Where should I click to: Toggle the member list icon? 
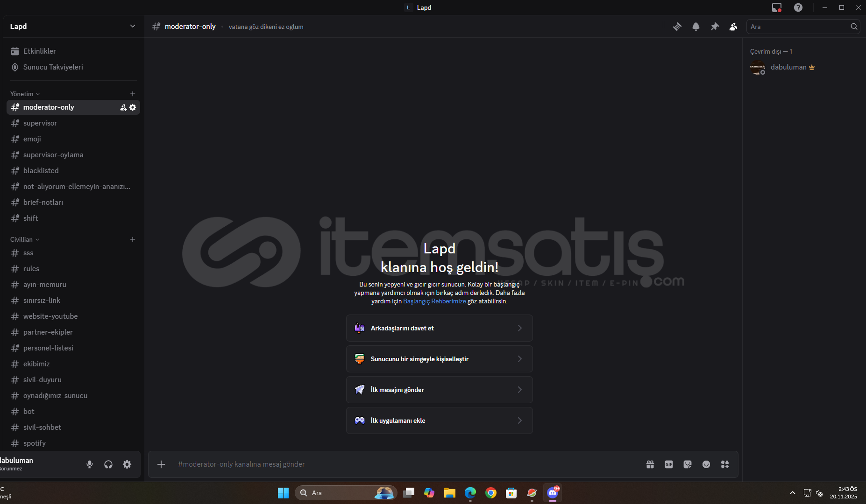(733, 27)
